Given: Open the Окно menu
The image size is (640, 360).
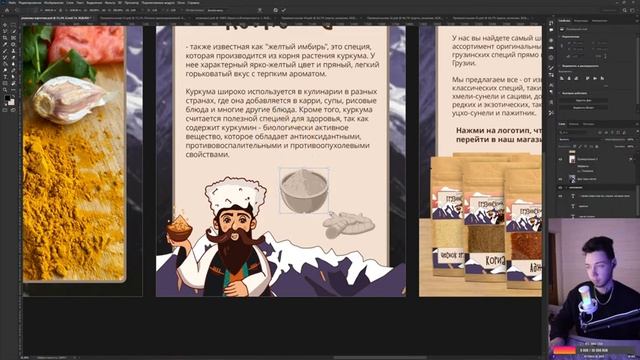Looking at the screenshot, I should pos(181,2).
